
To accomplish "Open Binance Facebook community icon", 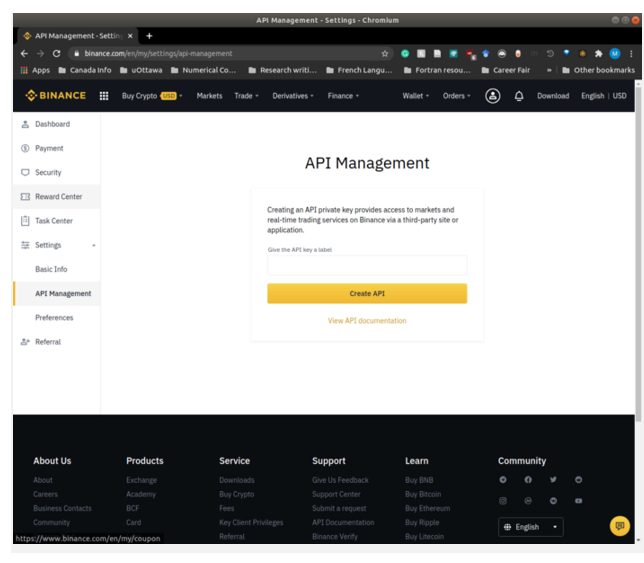I will click(528, 480).
